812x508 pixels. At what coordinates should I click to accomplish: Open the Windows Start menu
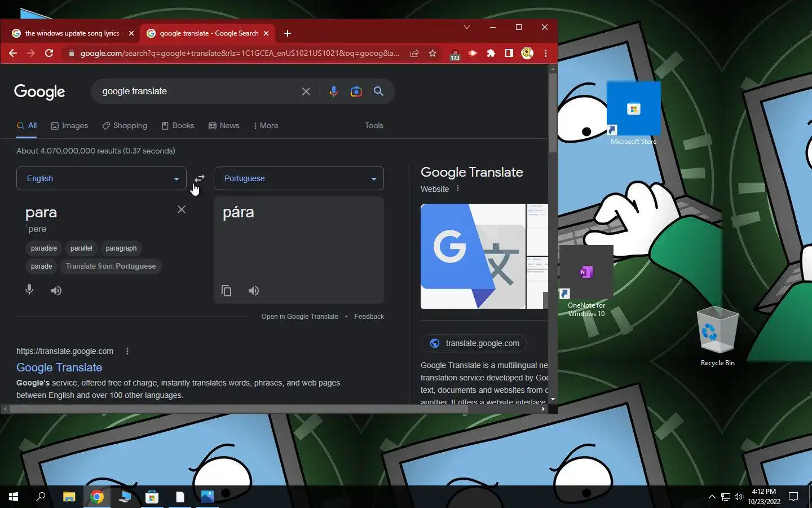pos(14,497)
